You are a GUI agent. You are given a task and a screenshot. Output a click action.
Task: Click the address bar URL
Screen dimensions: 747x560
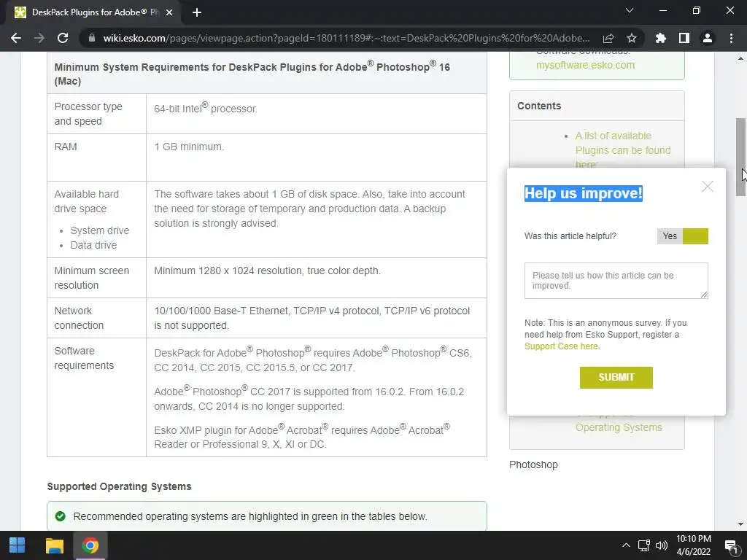point(347,38)
